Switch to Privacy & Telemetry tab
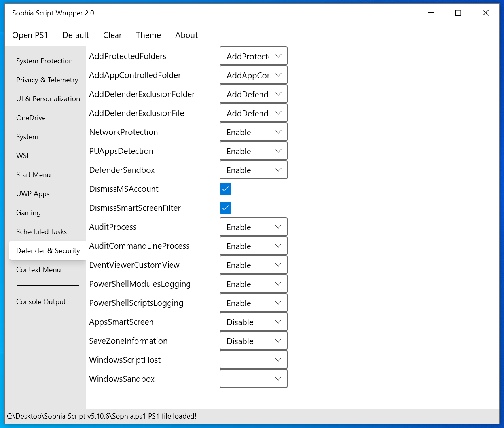Screen dimensions: 504x428 [47, 80]
